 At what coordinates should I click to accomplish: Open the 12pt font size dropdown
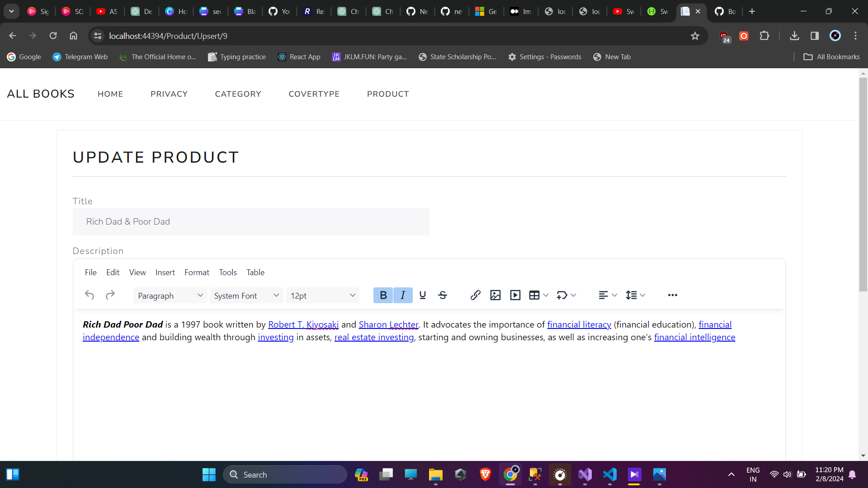point(323,296)
